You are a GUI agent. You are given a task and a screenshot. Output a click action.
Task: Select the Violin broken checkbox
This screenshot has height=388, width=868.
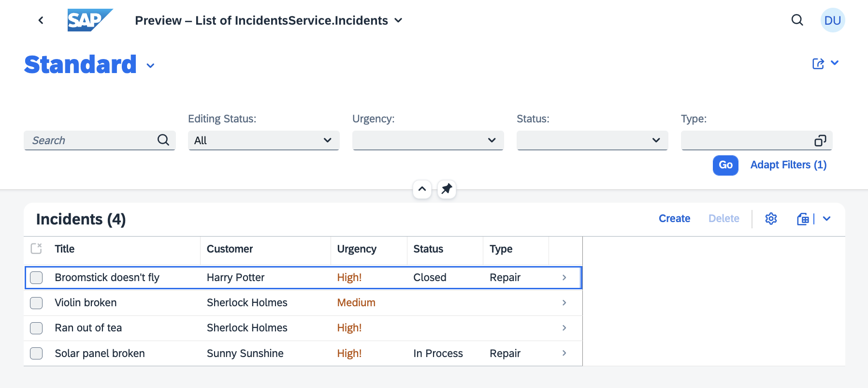coord(36,303)
